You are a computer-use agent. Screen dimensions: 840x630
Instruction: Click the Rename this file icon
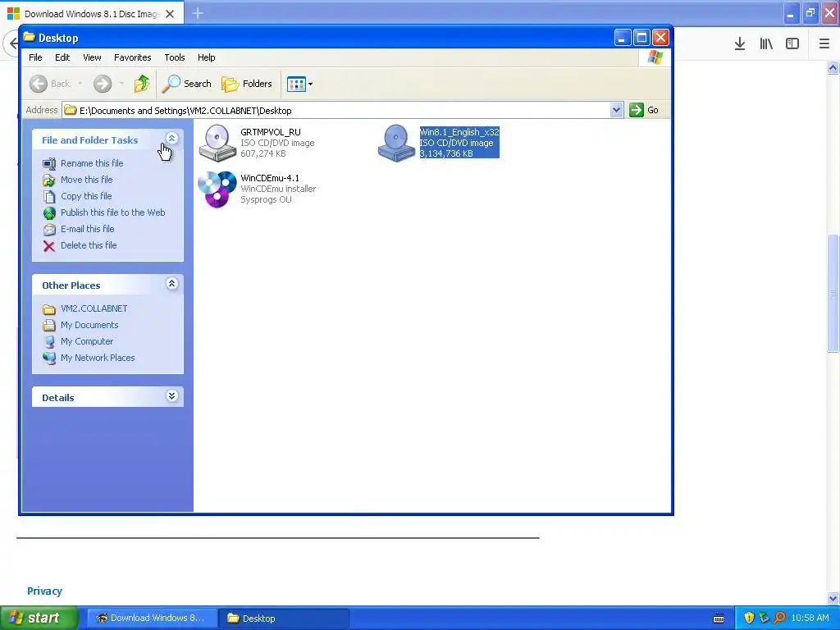pos(49,163)
